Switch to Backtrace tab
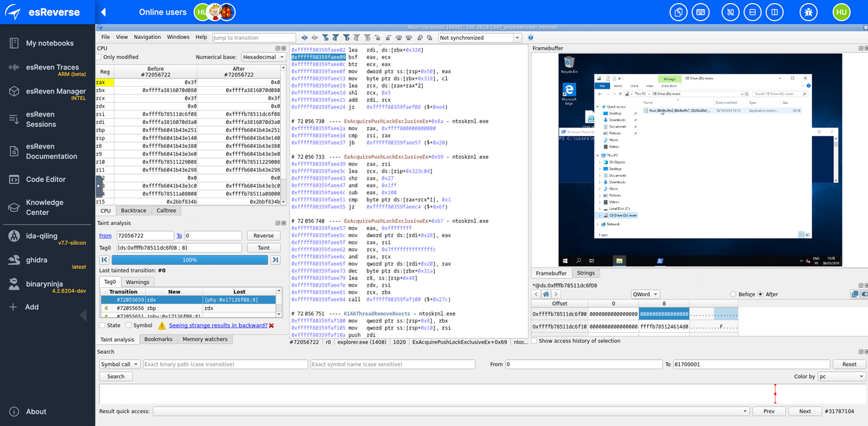The height and width of the screenshot is (426, 868). click(x=133, y=211)
